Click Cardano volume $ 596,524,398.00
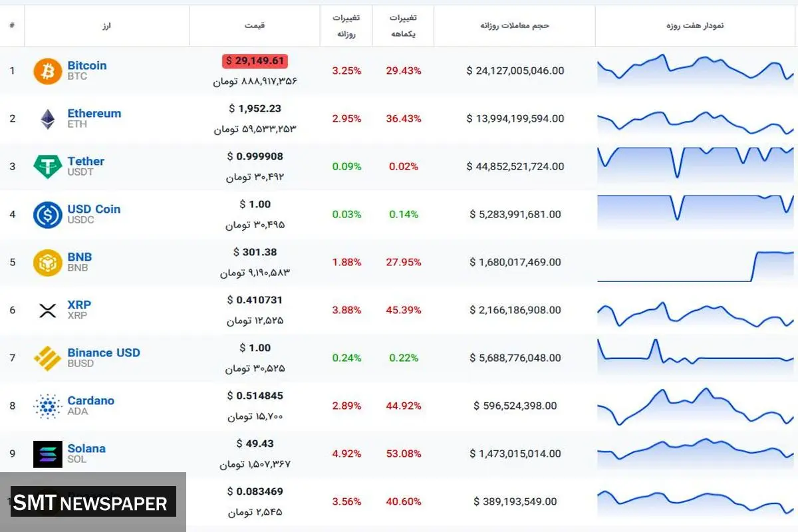This screenshot has height=532, width=798. point(515,406)
